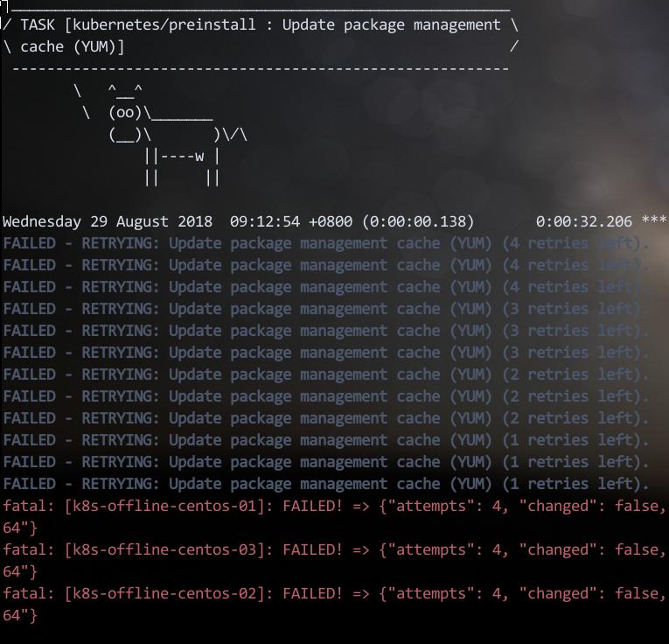
Task: Click the total elapsed time "0:00:32.206"
Action: pyautogui.click(x=583, y=222)
